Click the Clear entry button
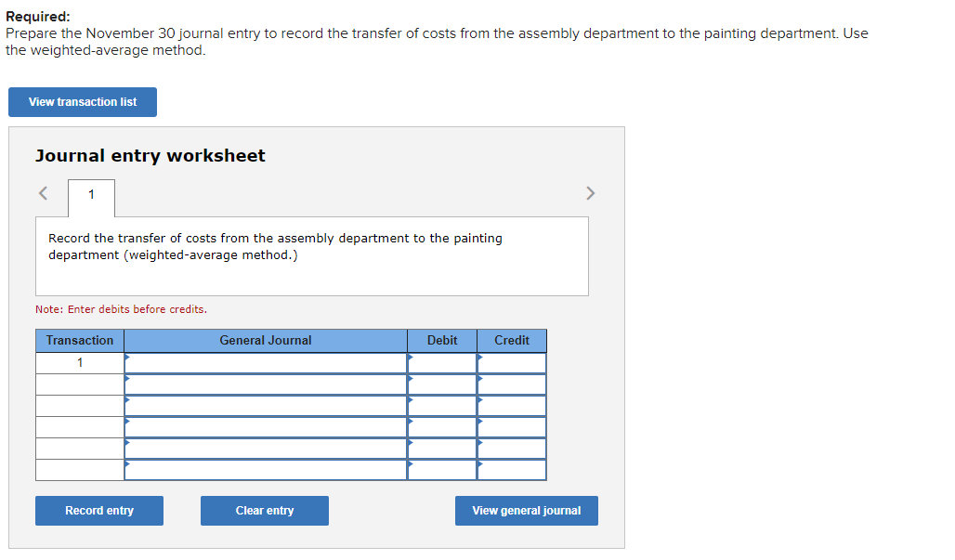955x560 pixels. click(264, 510)
